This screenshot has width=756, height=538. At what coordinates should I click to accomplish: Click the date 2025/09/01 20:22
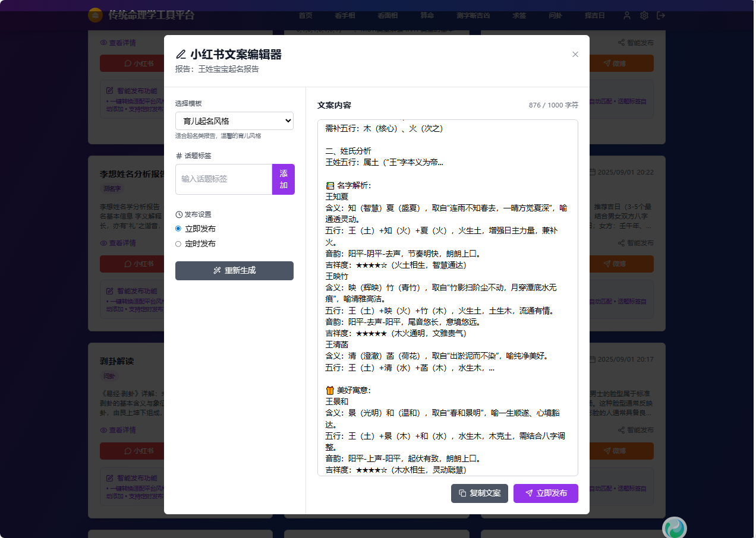point(625,172)
